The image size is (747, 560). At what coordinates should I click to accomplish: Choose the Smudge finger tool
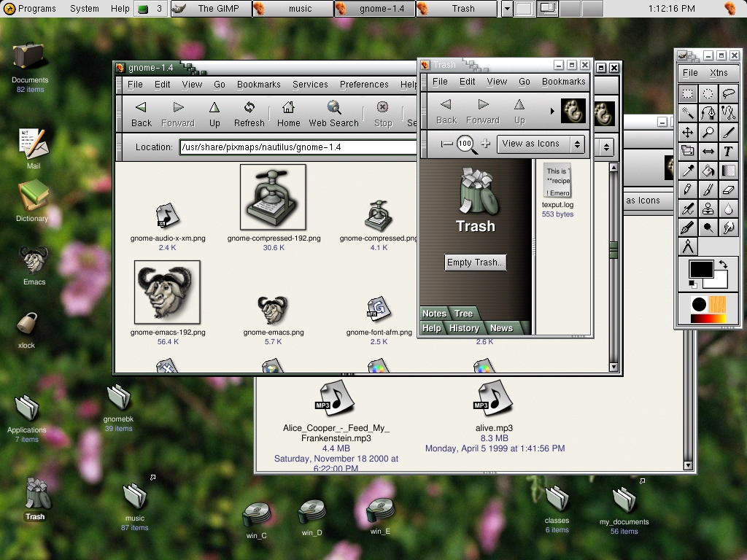pos(728,227)
